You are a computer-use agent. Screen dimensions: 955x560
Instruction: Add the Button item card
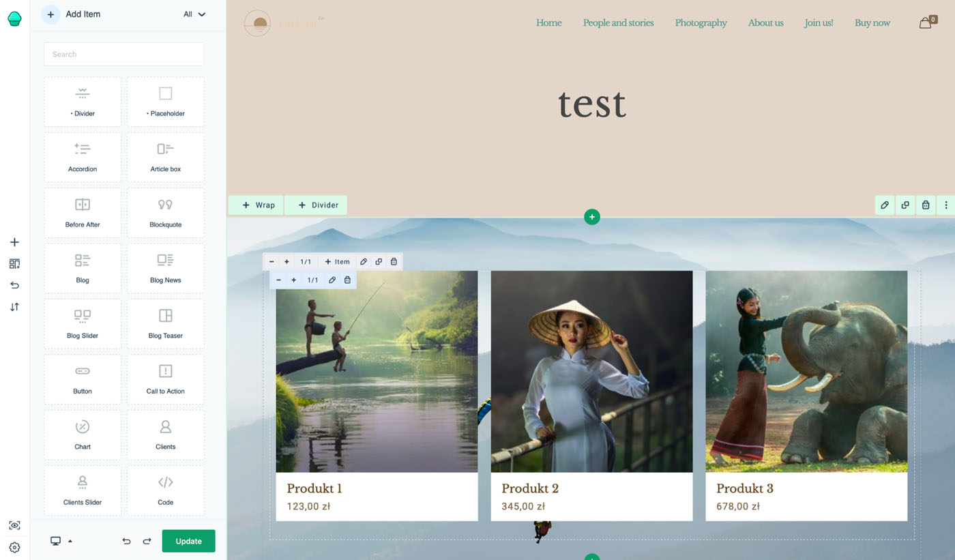click(83, 380)
